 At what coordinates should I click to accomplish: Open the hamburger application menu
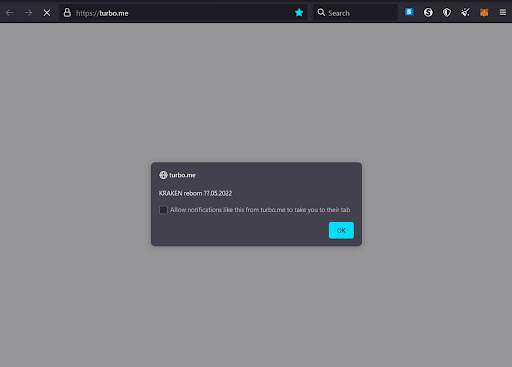[x=503, y=13]
